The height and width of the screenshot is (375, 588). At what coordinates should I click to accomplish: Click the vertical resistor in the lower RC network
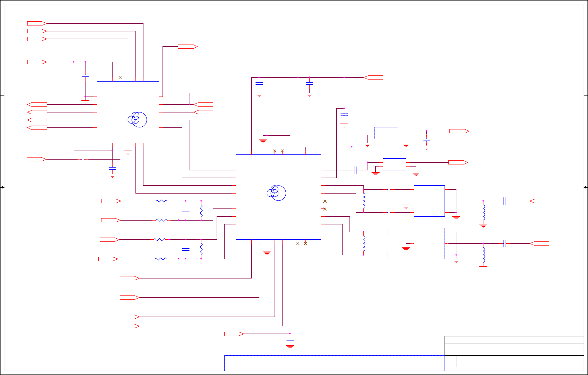click(201, 249)
